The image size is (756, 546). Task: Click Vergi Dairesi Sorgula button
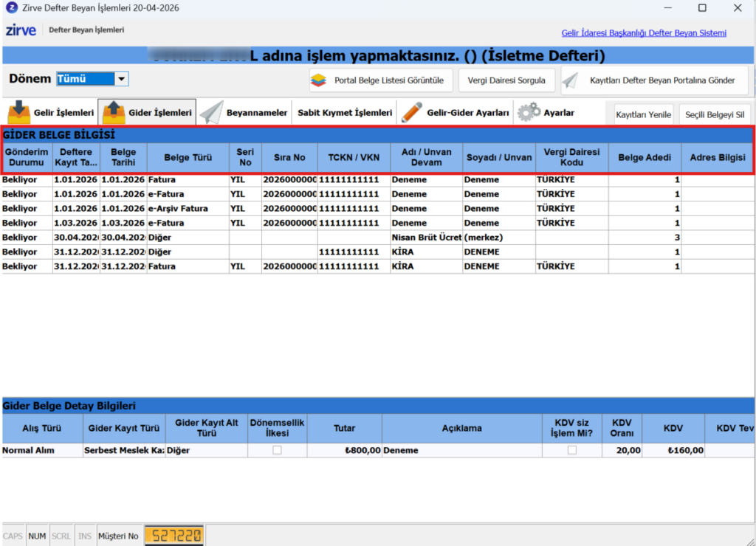click(506, 80)
